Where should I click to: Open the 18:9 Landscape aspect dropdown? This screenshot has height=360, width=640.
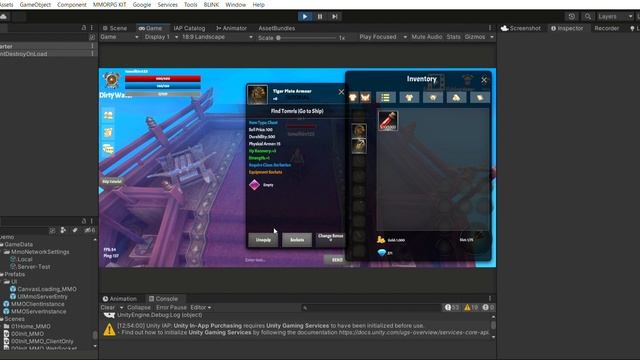217,37
